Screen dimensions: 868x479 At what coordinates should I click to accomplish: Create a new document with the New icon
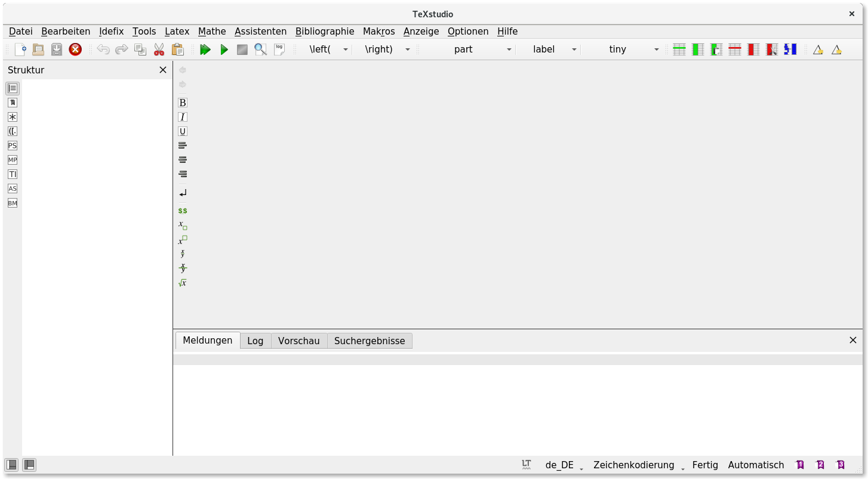[x=20, y=50]
